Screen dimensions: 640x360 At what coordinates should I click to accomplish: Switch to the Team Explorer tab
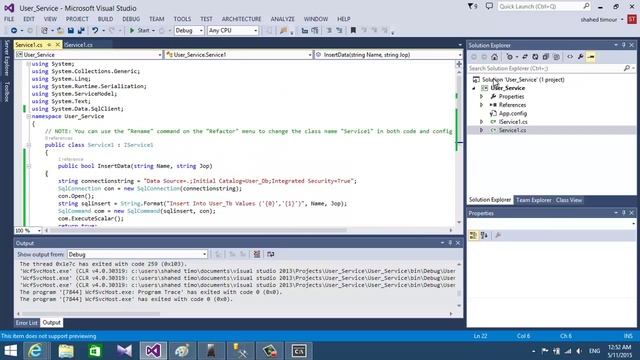pos(533,200)
